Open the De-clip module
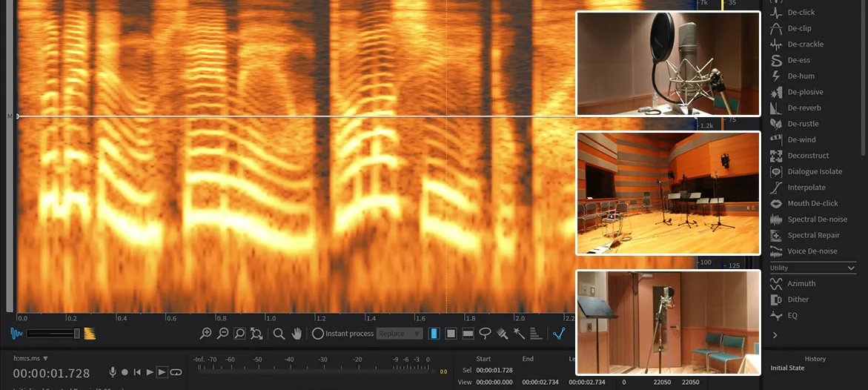868x390 pixels. [790, 28]
